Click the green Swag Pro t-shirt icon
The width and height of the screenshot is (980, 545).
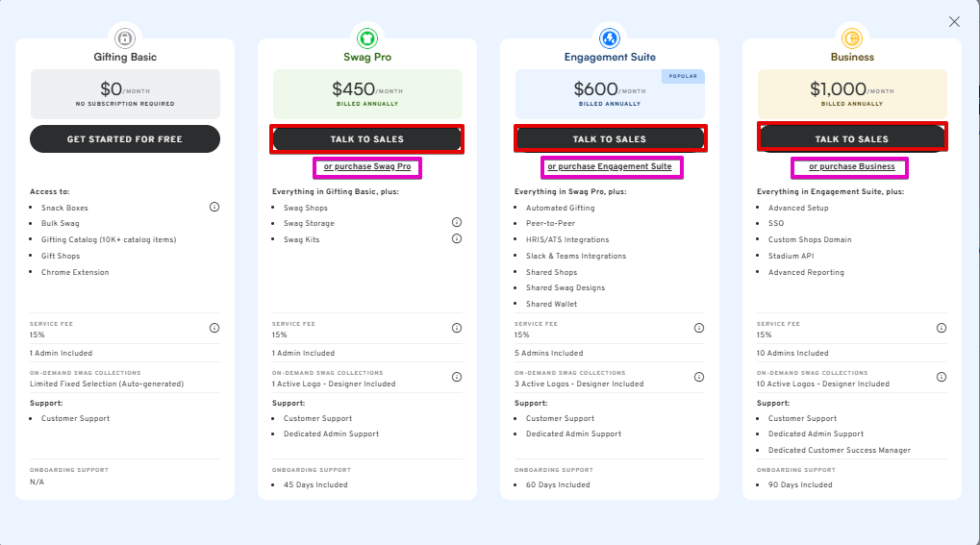366,38
